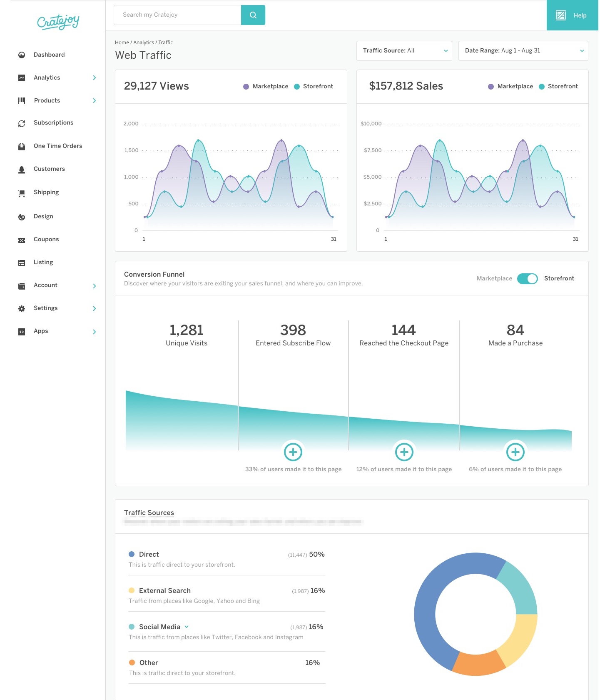The width and height of the screenshot is (600, 700).
Task: Expand the Products sidebar chevron
Action: click(95, 100)
